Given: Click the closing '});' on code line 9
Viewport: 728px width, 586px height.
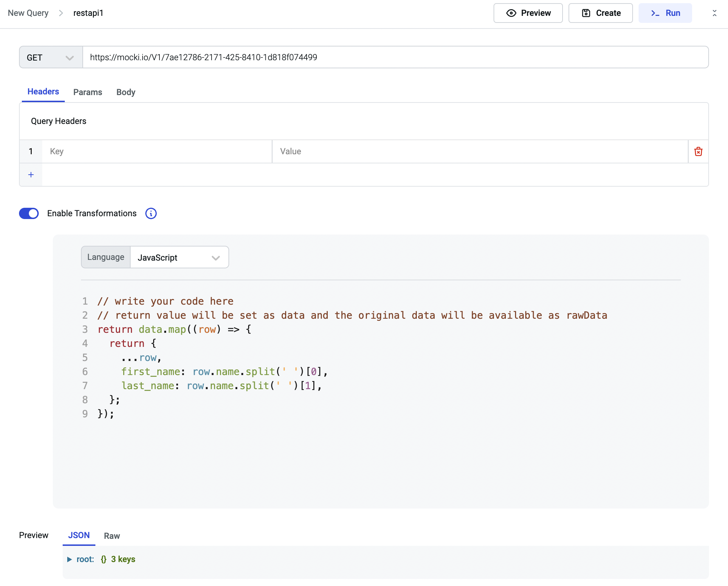Looking at the screenshot, I should pos(106,414).
